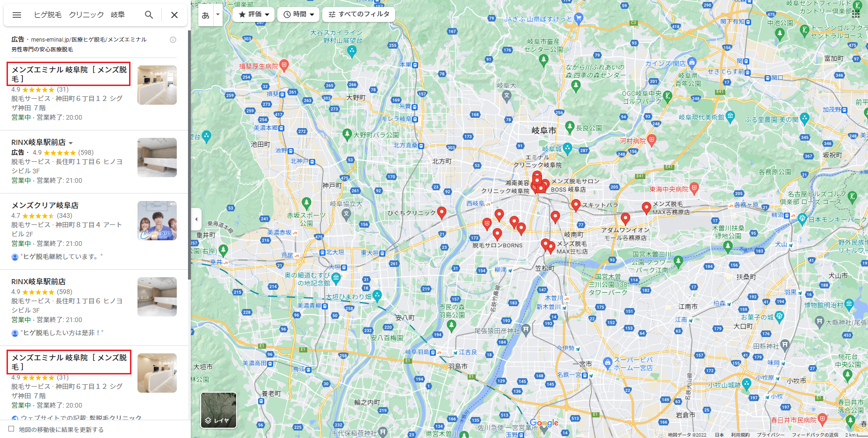This screenshot has height=438, width=868.
Task: Open the 評価 rating filter dropdown
Action: pos(254,14)
